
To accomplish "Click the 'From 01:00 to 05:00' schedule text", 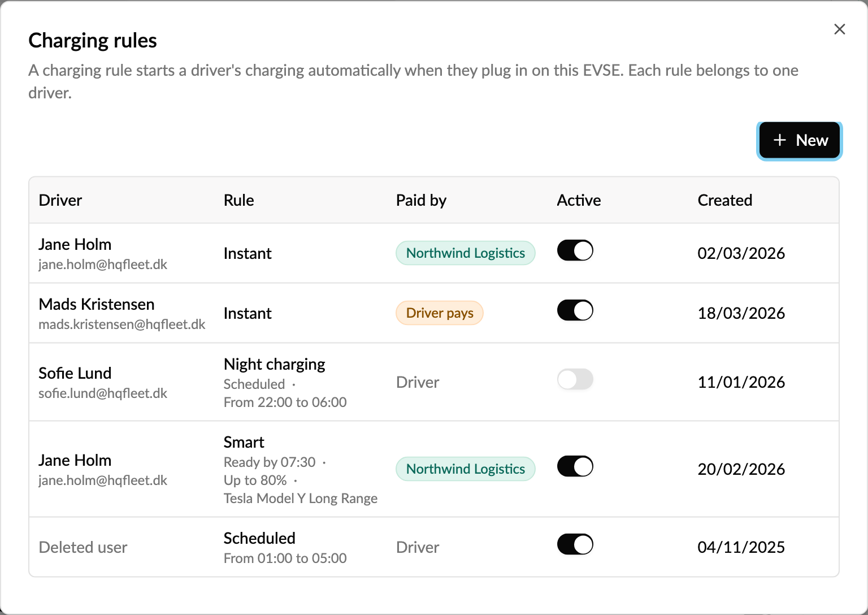I will coord(285,558).
